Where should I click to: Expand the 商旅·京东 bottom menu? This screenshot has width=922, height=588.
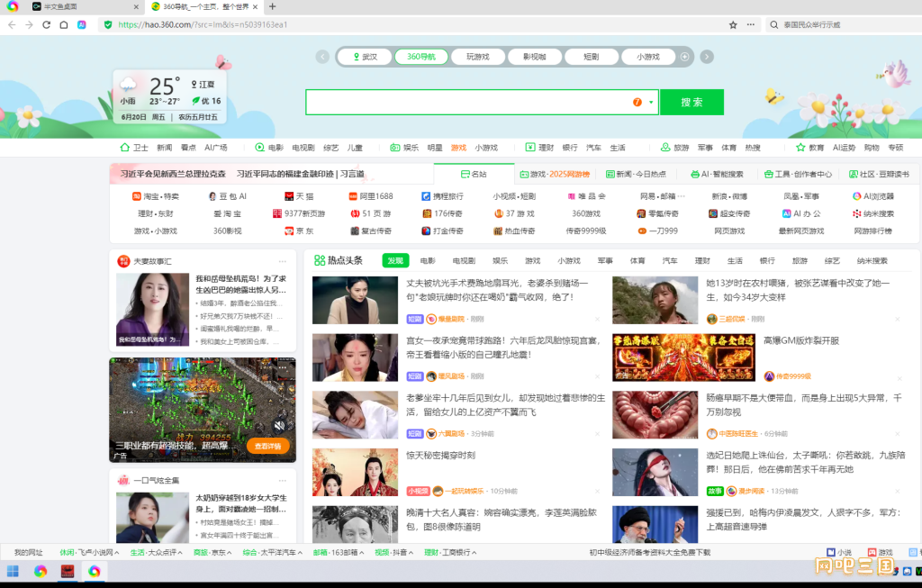tap(212, 553)
